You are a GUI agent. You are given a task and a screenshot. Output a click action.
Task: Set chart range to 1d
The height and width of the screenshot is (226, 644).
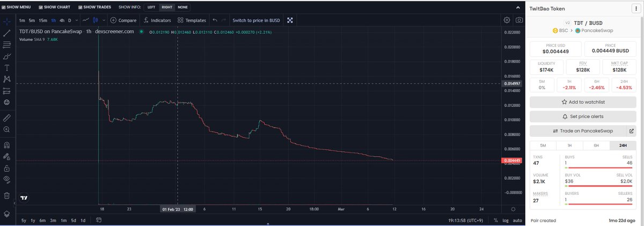pyautogui.click(x=83, y=220)
